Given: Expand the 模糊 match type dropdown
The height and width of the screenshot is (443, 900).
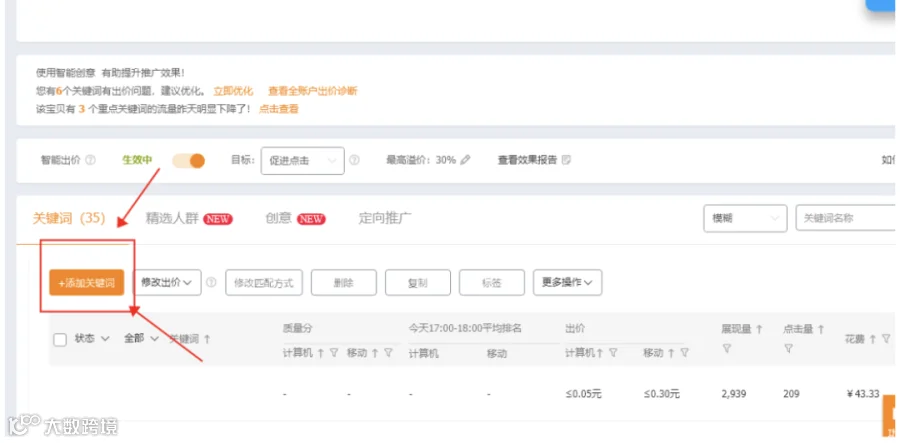Looking at the screenshot, I should pos(745,218).
